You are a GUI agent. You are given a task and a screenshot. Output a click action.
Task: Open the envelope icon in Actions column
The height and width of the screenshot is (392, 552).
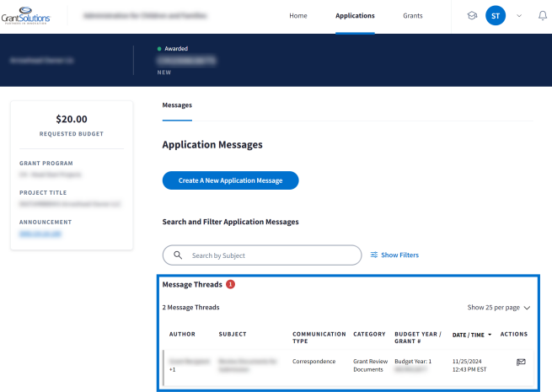click(521, 362)
